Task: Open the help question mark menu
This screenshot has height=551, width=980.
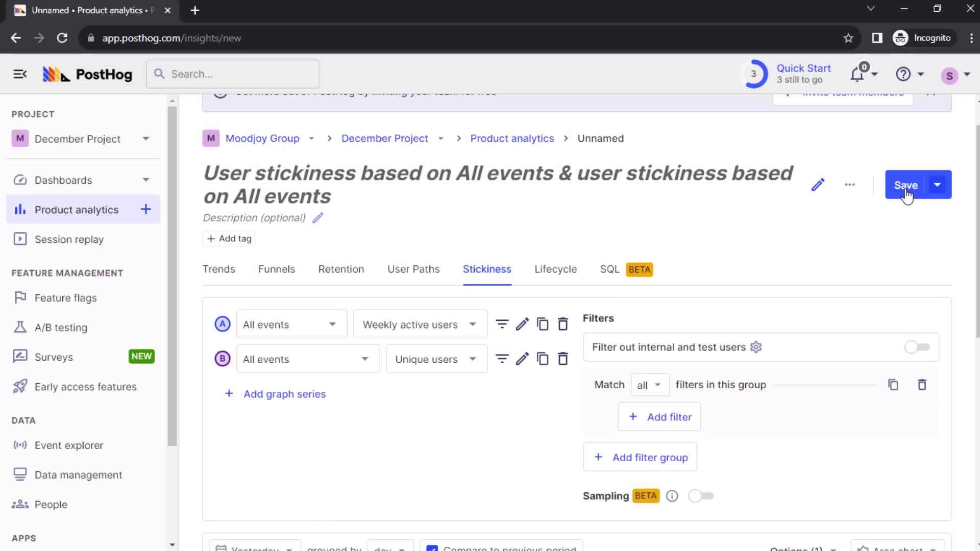Action: click(x=903, y=74)
